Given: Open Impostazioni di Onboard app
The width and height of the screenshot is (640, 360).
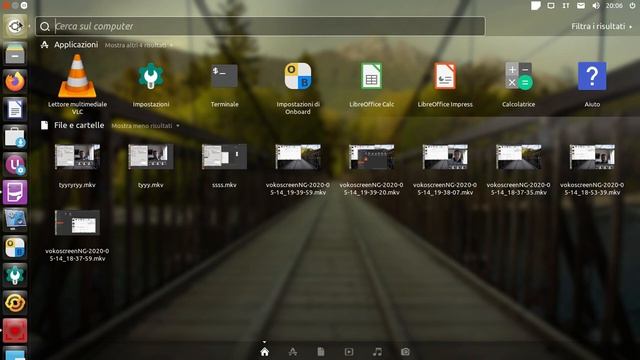Looking at the screenshot, I should click(298, 76).
